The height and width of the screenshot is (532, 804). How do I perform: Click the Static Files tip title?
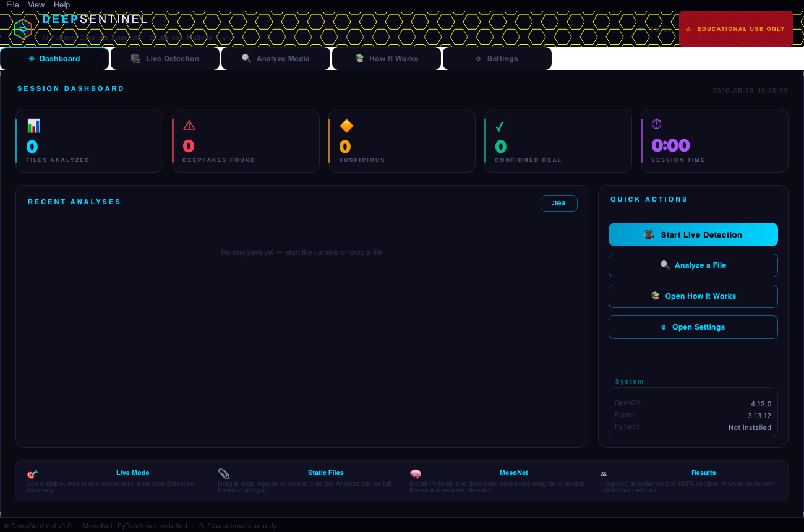(326, 473)
